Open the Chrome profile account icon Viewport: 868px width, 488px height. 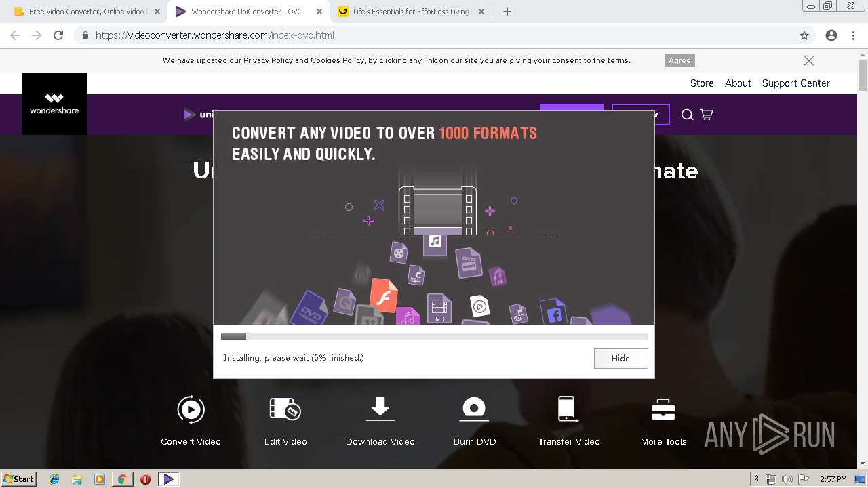tap(831, 35)
